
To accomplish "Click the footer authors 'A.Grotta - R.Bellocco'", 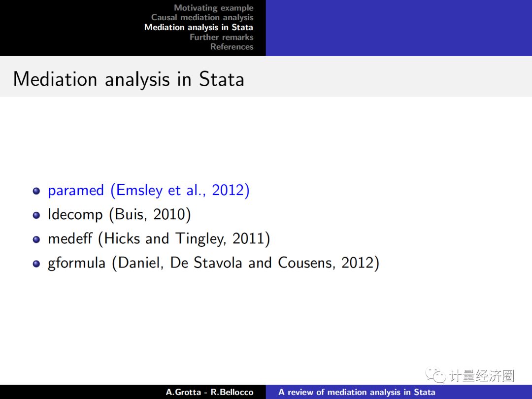I will coord(210,392).
